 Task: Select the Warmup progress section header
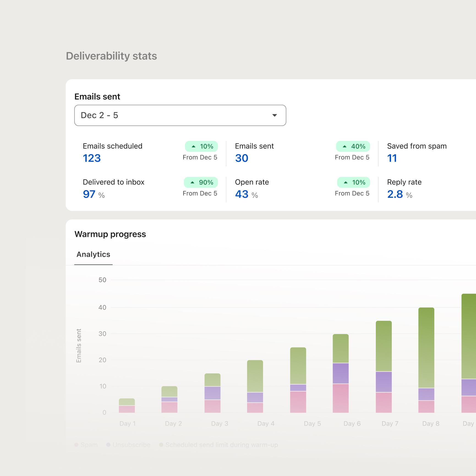(x=110, y=234)
